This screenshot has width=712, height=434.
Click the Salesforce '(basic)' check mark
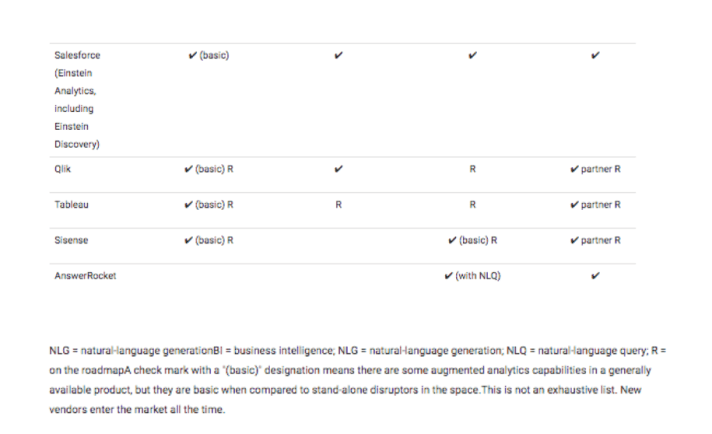pos(191,55)
